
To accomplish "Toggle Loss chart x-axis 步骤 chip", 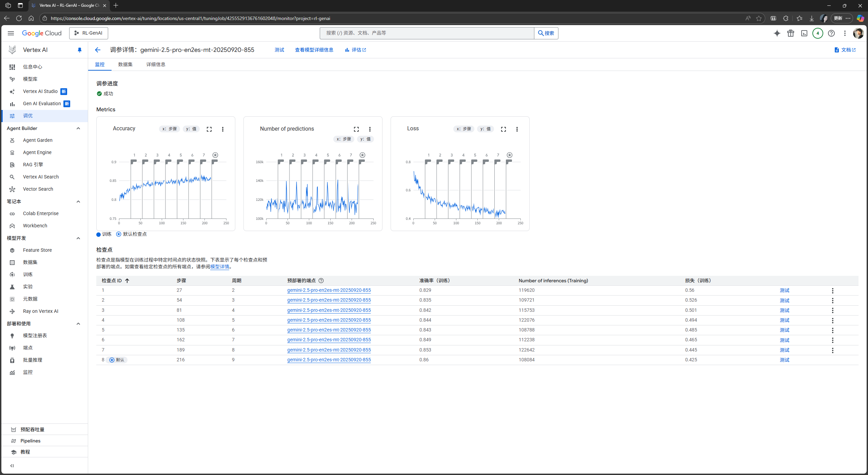I will pyautogui.click(x=464, y=129).
